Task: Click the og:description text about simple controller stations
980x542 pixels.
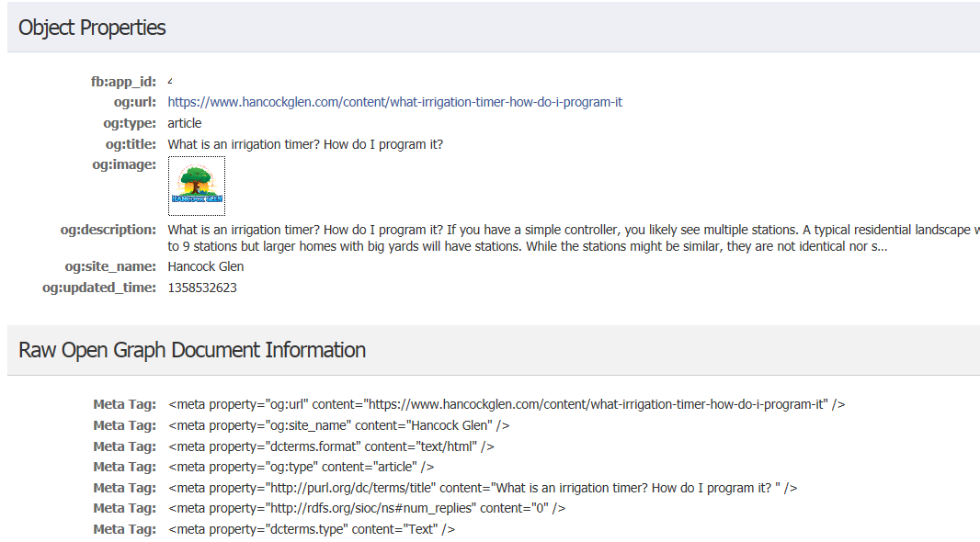Action: (574, 238)
